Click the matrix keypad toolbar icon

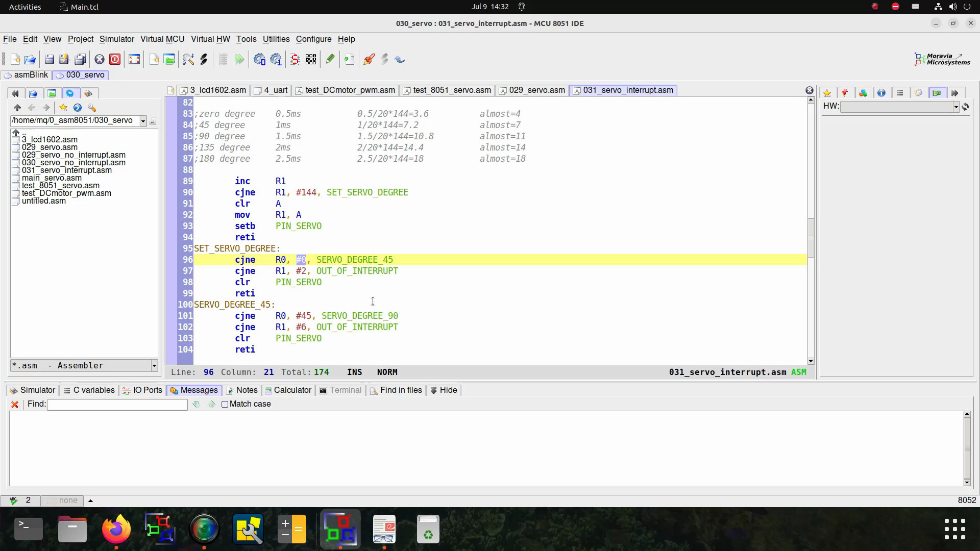tap(311, 60)
